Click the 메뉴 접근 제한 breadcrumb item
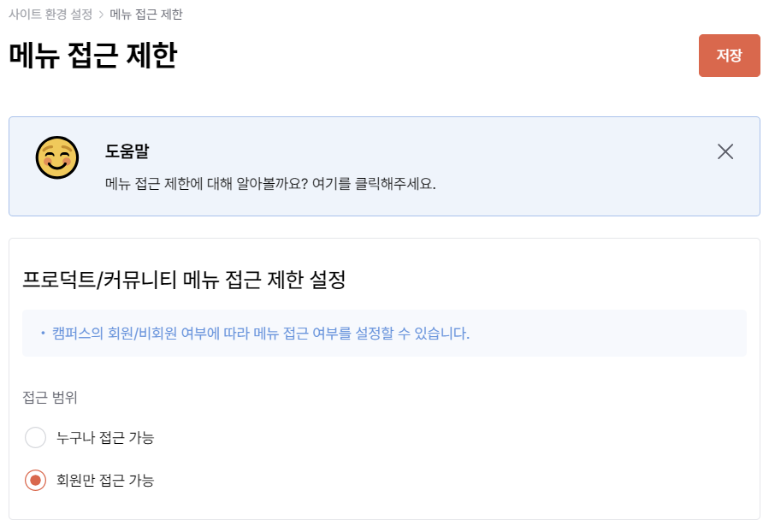The width and height of the screenshot is (769, 532). click(146, 15)
